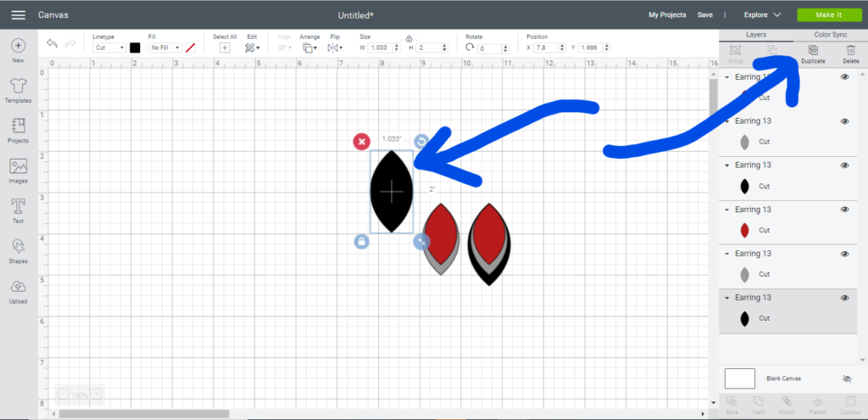Hide fifth Earring 13 gray layer
The image size is (868, 420).
click(x=845, y=254)
